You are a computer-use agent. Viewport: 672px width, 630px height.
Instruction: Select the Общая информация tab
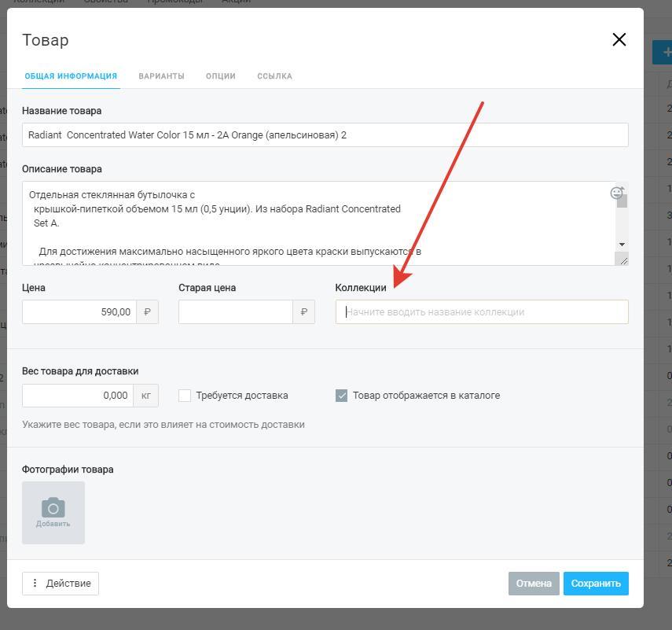pyautogui.click(x=71, y=76)
